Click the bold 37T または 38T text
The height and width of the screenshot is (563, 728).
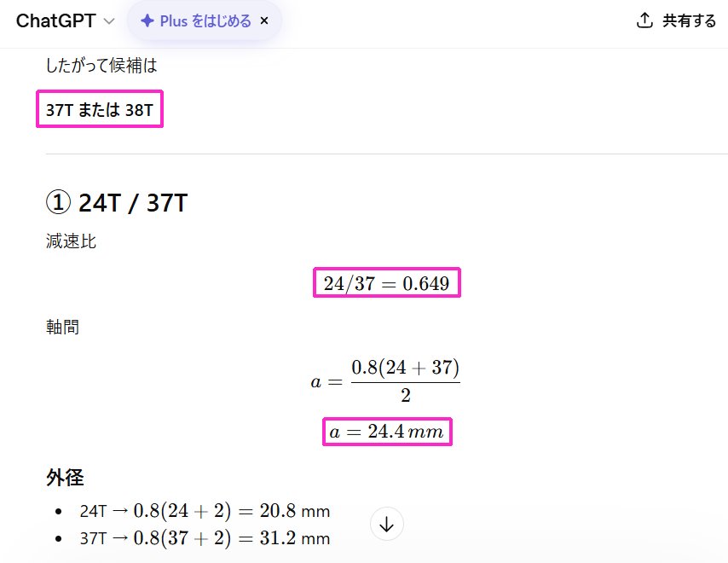click(99, 109)
